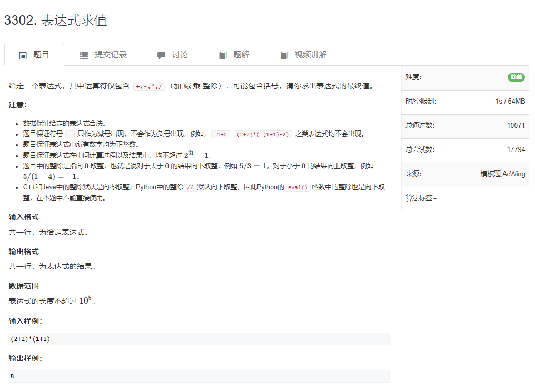Click the book icon beside 题解
Image resolution: width=535 pixels, height=392 pixels.
(222, 55)
